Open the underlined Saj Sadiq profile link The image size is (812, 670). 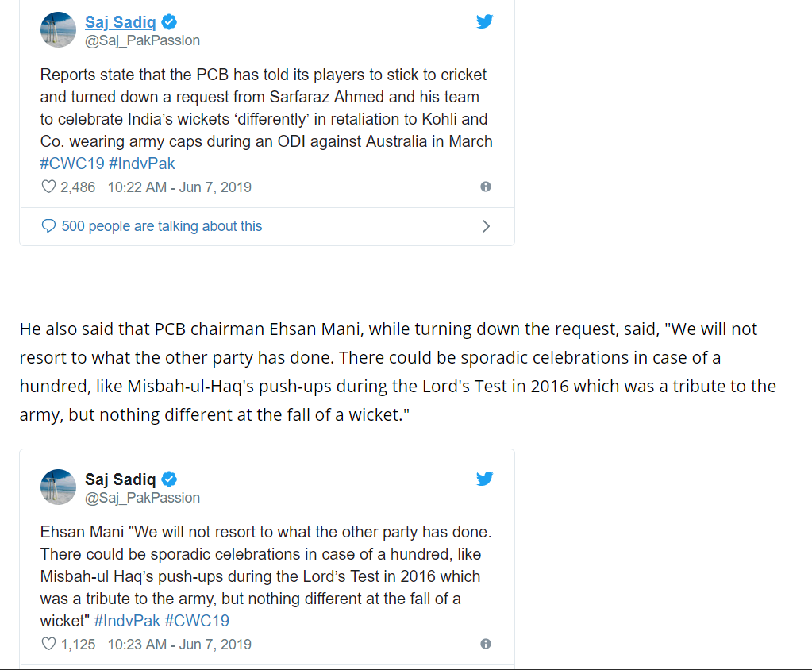120,21
